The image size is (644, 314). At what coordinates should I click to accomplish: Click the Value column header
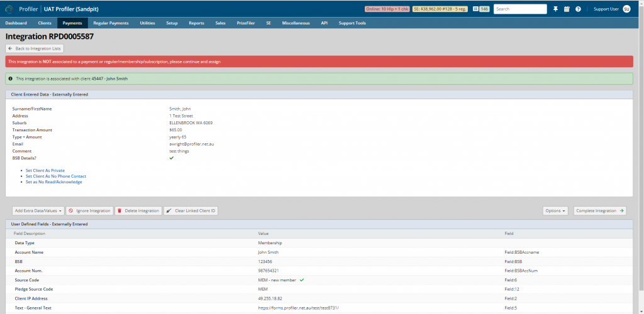coord(264,233)
